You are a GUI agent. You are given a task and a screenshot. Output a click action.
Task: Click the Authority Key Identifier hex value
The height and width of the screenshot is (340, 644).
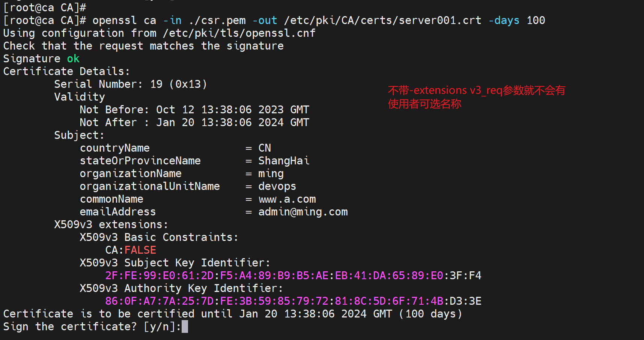[293, 301]
